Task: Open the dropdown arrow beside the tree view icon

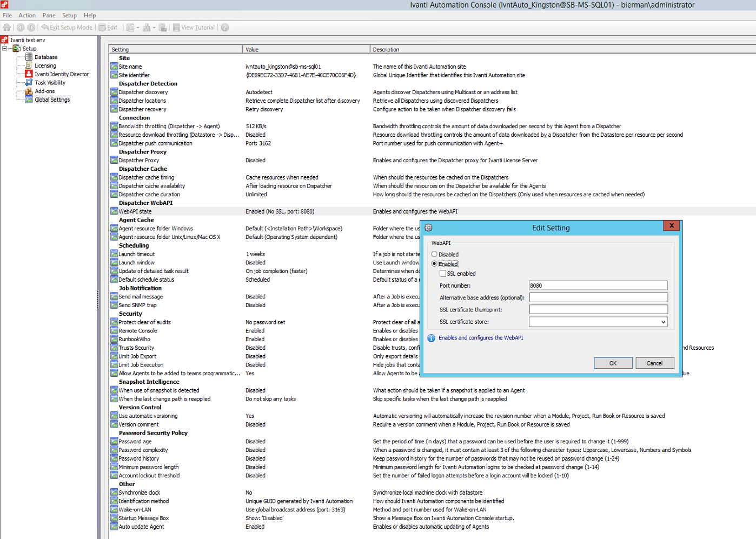Action: [x=154, y=28]
